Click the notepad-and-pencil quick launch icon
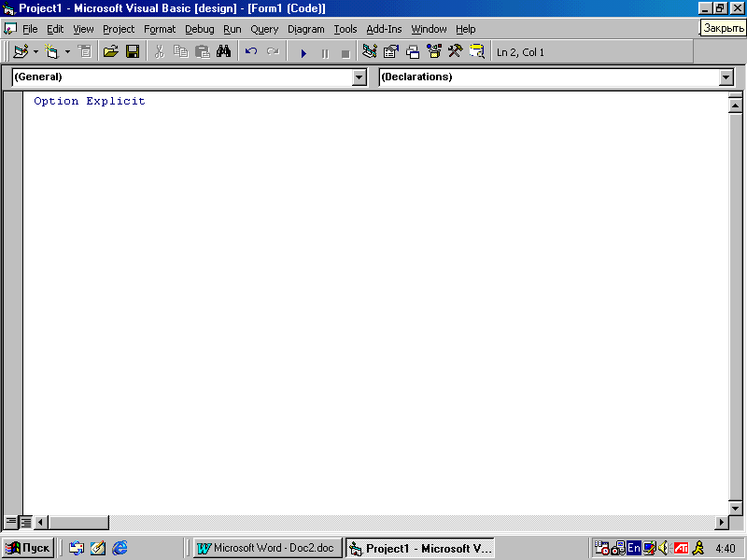The width and height of the screenshot is (747, 560). coord(98,548)
